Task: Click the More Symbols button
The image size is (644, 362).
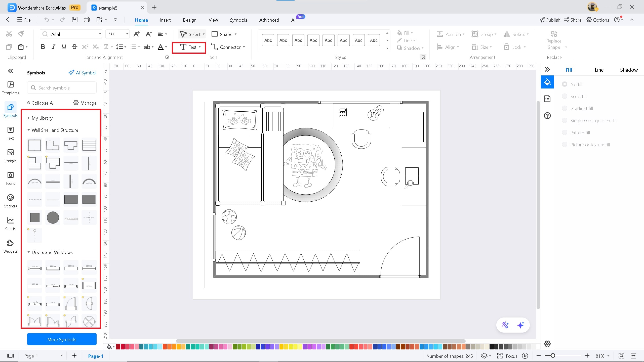Action: (62, 339)
